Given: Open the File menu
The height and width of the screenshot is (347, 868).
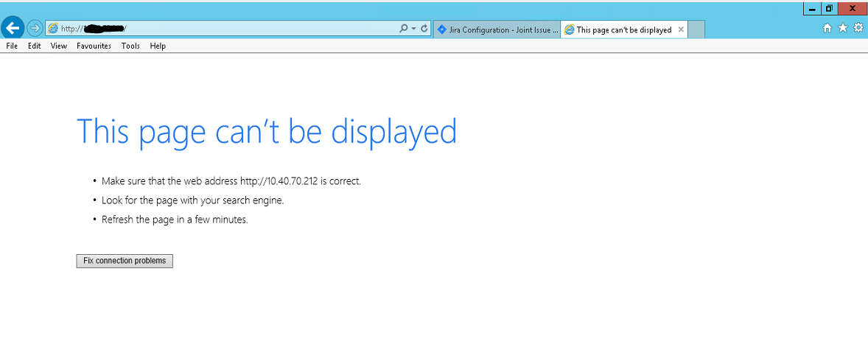Looking at the screenshot, I should point(12,46).
